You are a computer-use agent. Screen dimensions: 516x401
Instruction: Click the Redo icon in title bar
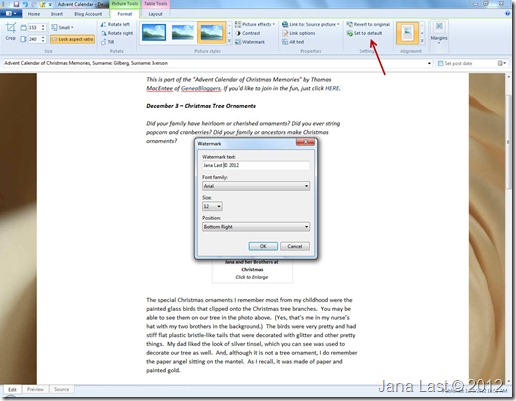pyautogui.click(x=34, y=4)
